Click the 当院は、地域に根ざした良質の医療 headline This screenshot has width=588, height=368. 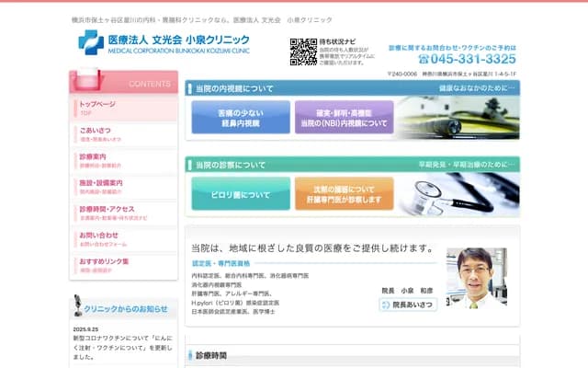(x=312, y=248)
